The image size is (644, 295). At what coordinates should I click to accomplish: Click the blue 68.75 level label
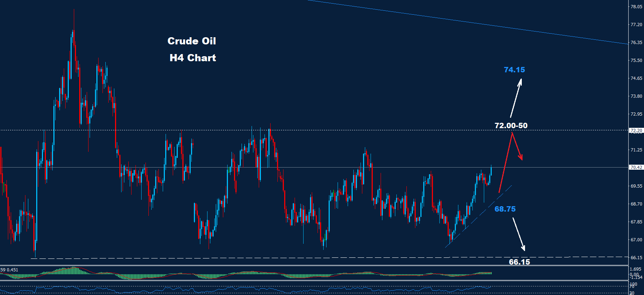(x=505, y=209)
